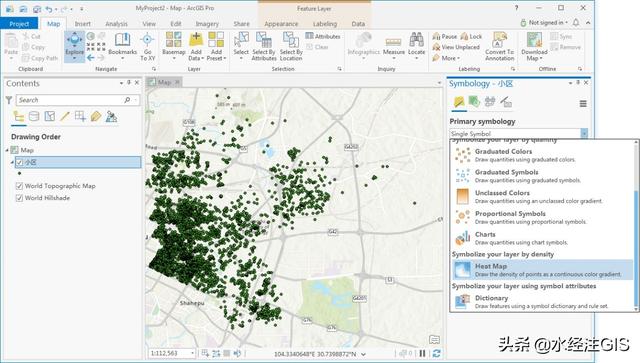View unplaced labels
Viewport: 640px width, 363px height.
coord(456,47)
